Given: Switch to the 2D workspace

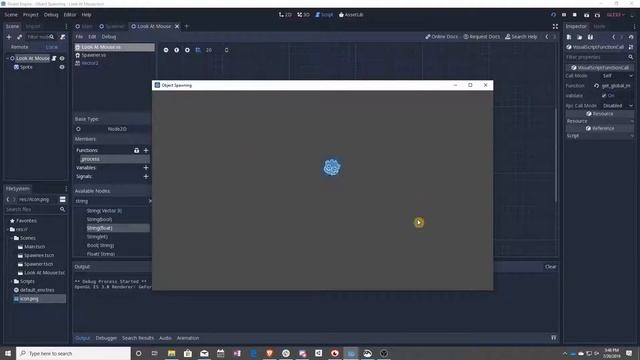Looking at the screenshot, I should 285,15.
